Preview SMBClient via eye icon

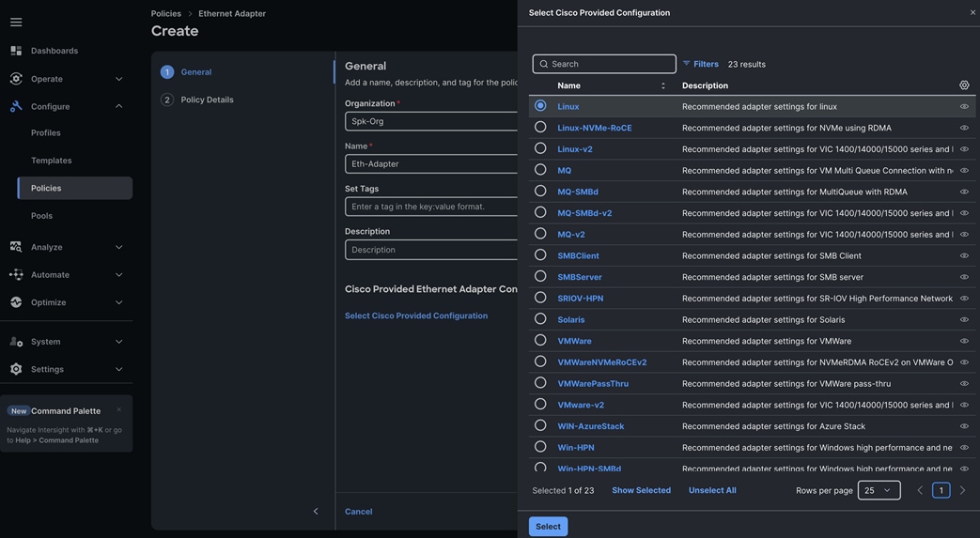coord(964,255)
